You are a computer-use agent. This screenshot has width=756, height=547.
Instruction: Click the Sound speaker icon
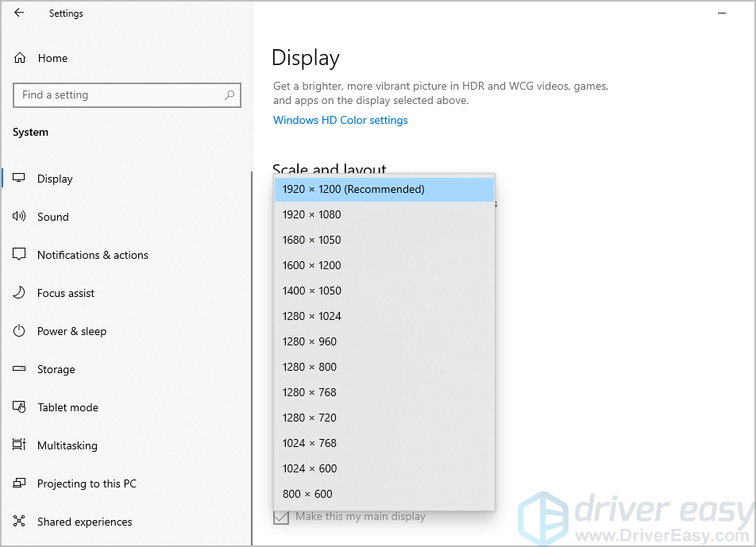pos(20,217)
